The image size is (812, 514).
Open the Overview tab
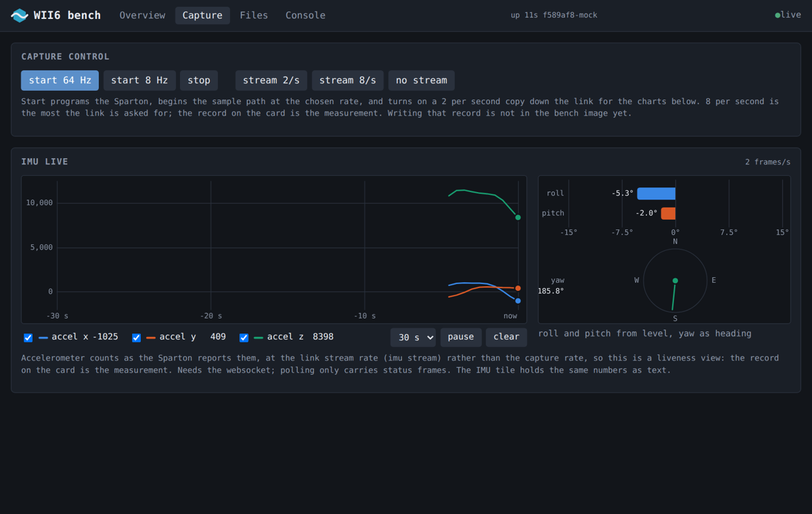[142, 15]
